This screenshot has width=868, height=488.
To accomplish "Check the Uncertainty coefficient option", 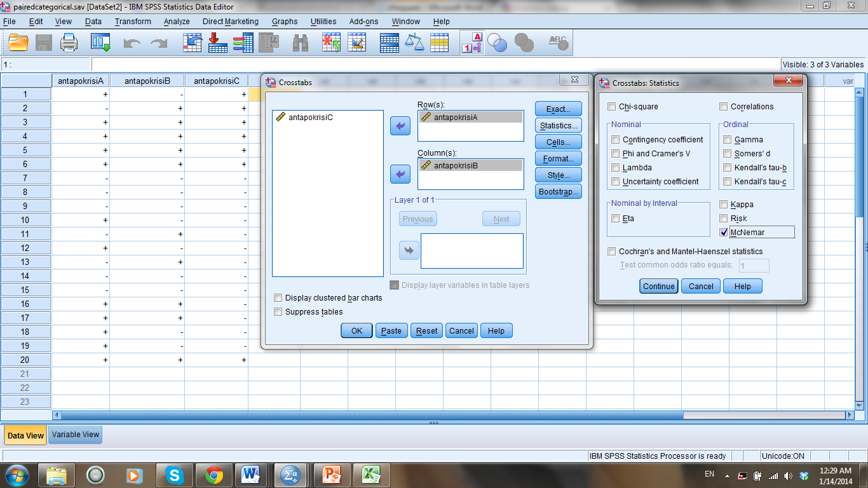I will point(616,182).
